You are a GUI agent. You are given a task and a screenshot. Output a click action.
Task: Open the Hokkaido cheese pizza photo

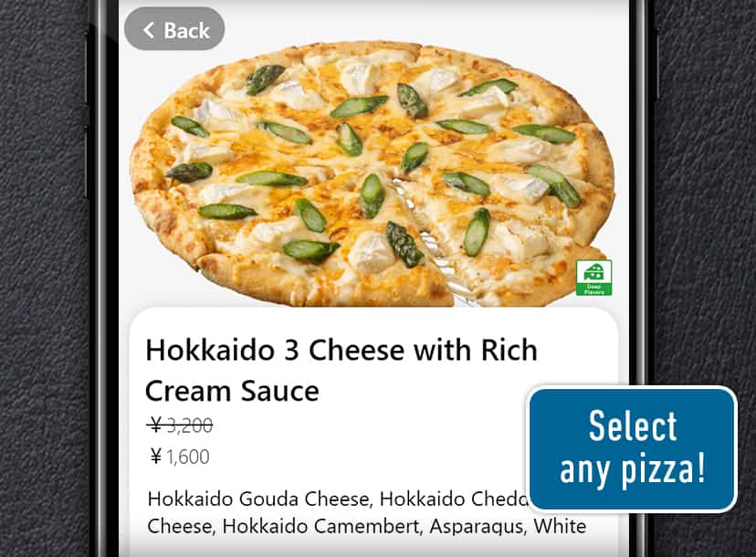click(x=372, y=173)
